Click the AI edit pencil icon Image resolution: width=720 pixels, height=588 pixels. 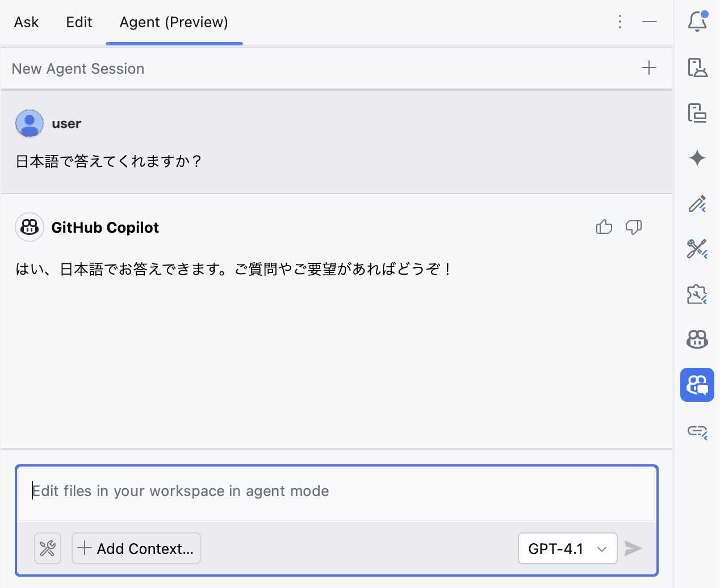pyautogui.click(x=697, y=204)
